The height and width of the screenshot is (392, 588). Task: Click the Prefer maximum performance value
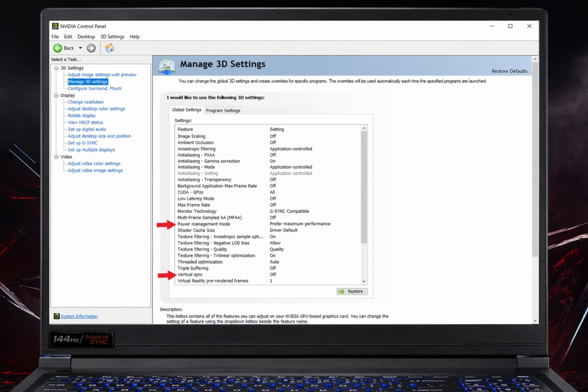[x=300, y=224]
